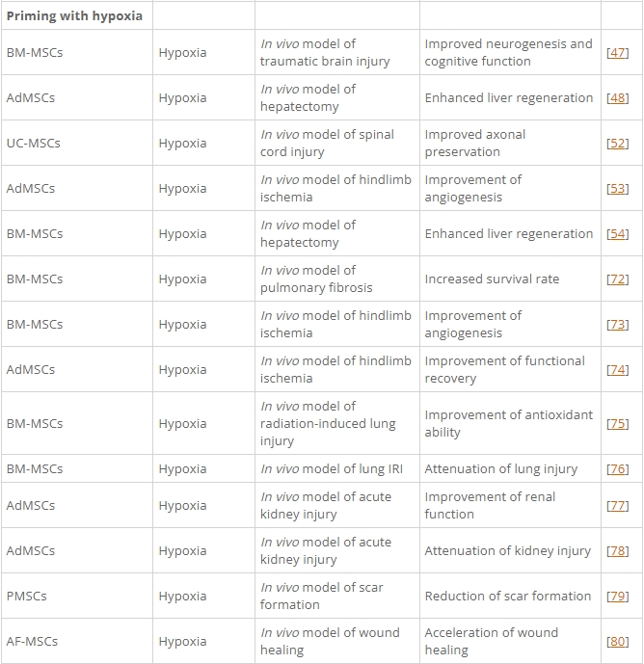
Task: Open reference 80 on wound healing
Action: pos(617,641)
